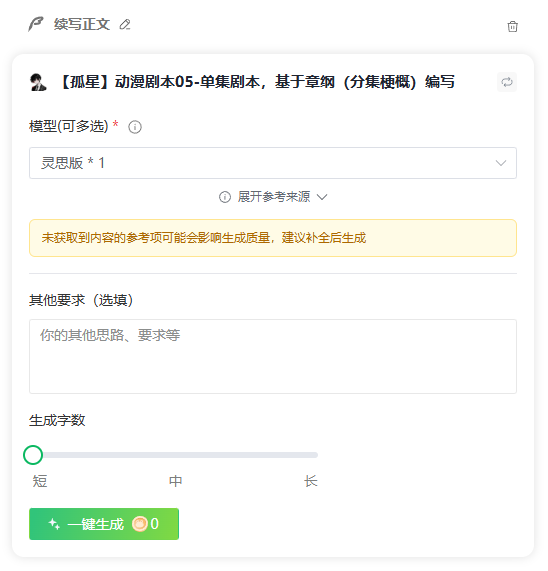The image size is (548, 571).
Task: Open the 灵思版 * 1 model dropdown
Action: tap(273, 163)
